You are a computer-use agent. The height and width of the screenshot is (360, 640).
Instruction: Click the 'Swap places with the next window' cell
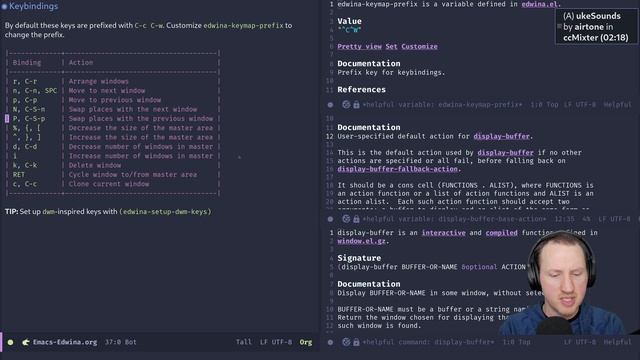(133, 109)
